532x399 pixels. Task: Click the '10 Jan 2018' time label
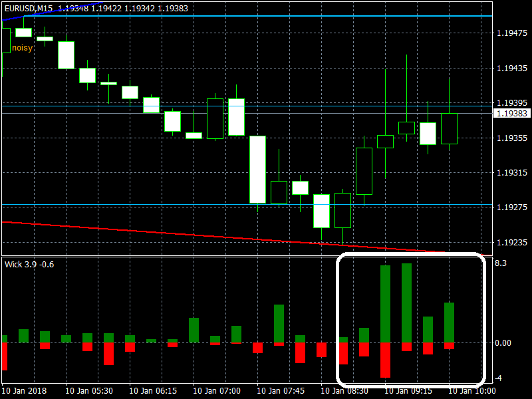tap(24, 391)
